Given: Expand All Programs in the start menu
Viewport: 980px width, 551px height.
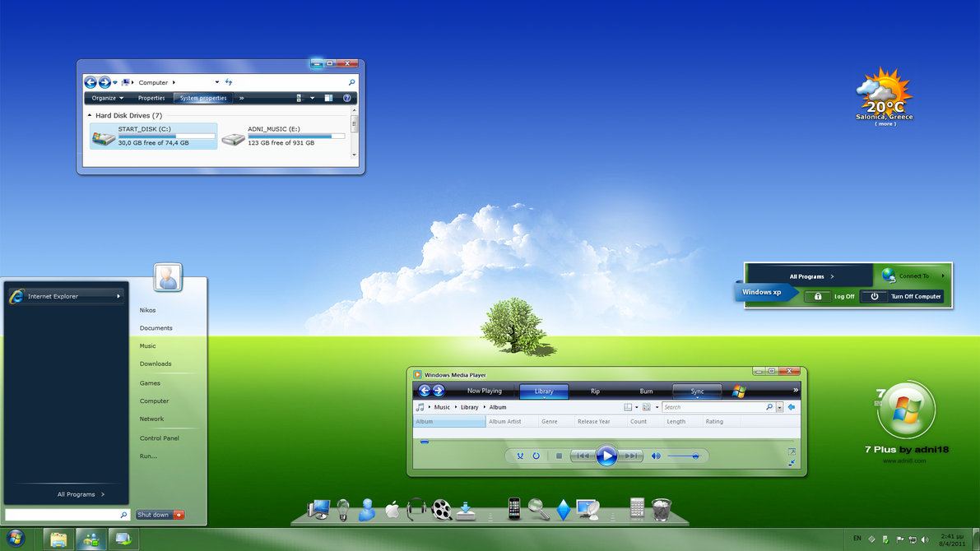Looking at the screenshot, I should 81,494.
